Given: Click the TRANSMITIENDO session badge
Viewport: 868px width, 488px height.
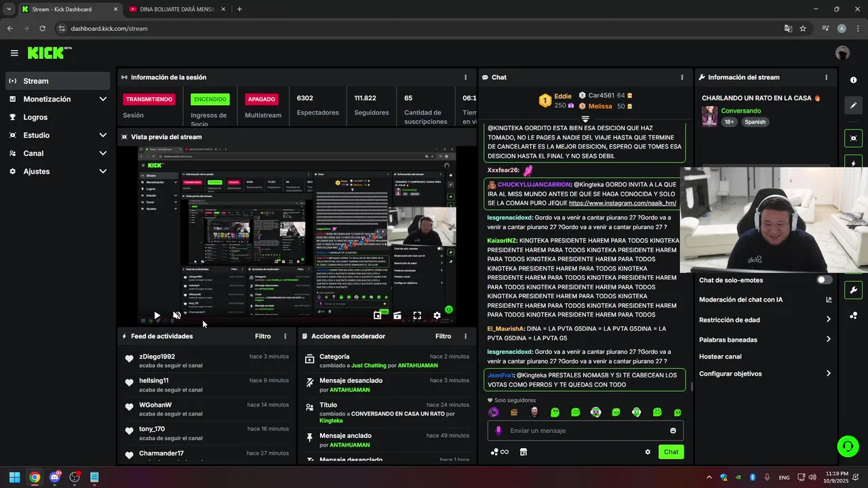Looking at the screenshot, I should 149,99.
